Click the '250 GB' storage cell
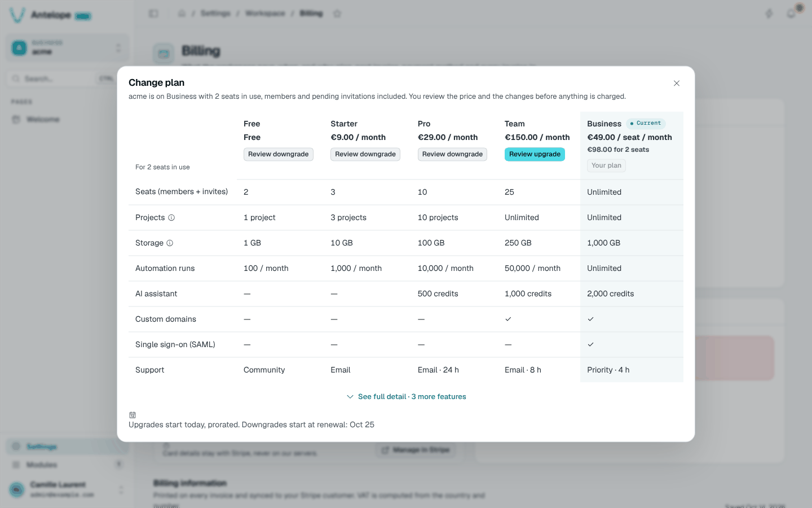The image size is (812, 508). click(518, 243)
